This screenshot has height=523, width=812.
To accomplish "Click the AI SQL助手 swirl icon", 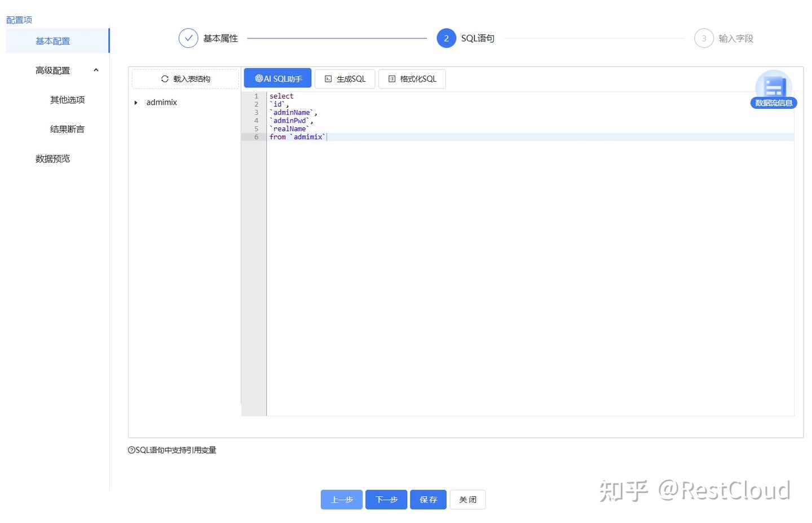I will (259, 78).
